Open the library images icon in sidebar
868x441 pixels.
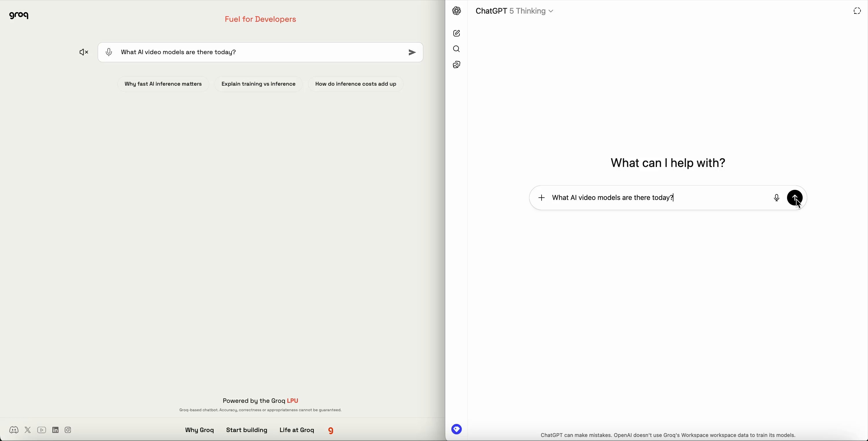click(x=457, y=65)
